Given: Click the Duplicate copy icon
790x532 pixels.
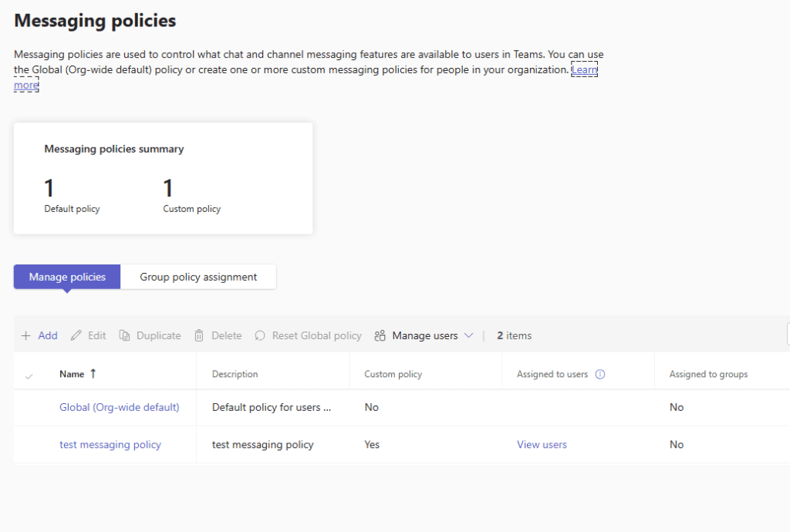Looking at the screenshot, I should click(x=124, y=336).
